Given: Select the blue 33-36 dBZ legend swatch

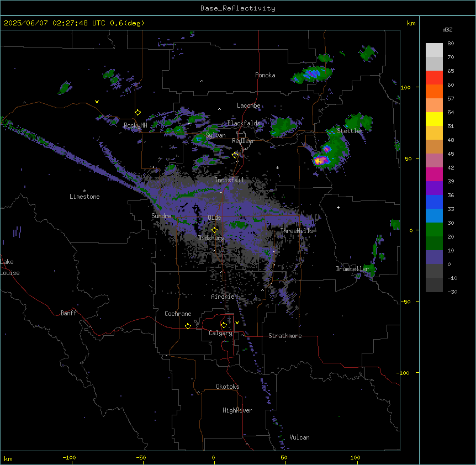Looking at the screenshot, I should pyautogui.click(x=434, y=202).
